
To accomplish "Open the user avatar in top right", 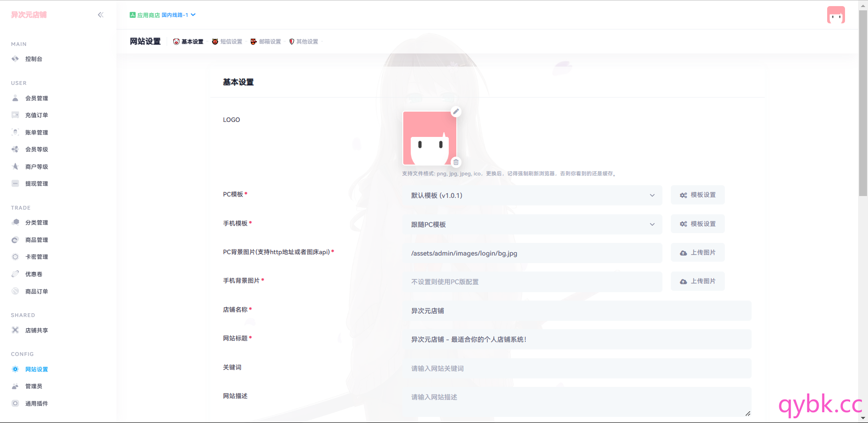I will (836, 15).
